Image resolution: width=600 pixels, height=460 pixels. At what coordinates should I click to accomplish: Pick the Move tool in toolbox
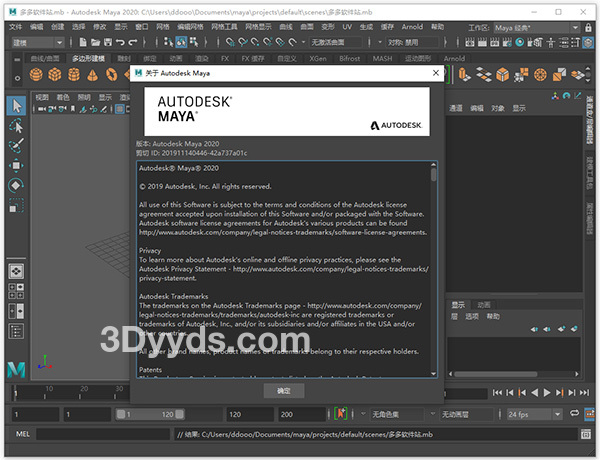tap(17, 166)
